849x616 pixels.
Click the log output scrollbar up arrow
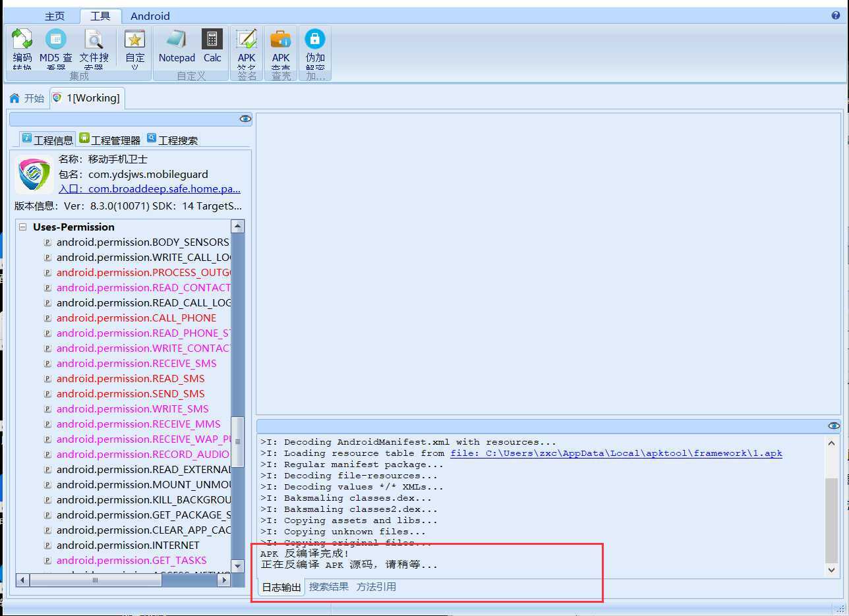tap(831, 443)
